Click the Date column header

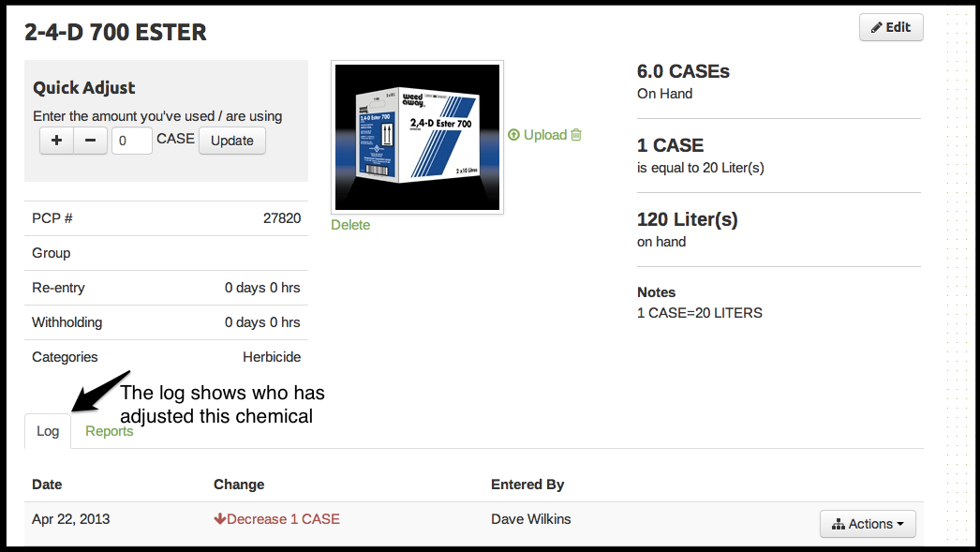(47, 485)
